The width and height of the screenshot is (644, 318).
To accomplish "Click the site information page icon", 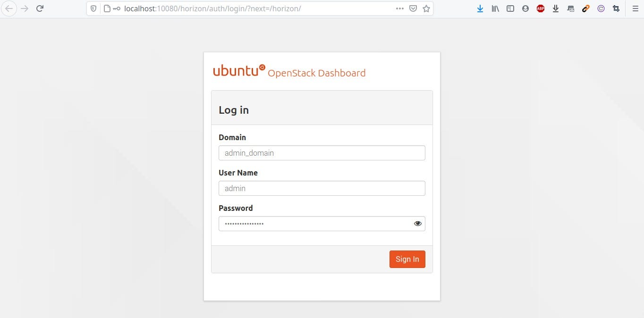I will point(107,8).
